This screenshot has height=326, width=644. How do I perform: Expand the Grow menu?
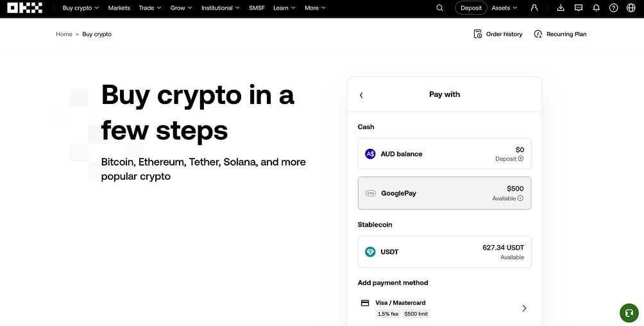181,8
